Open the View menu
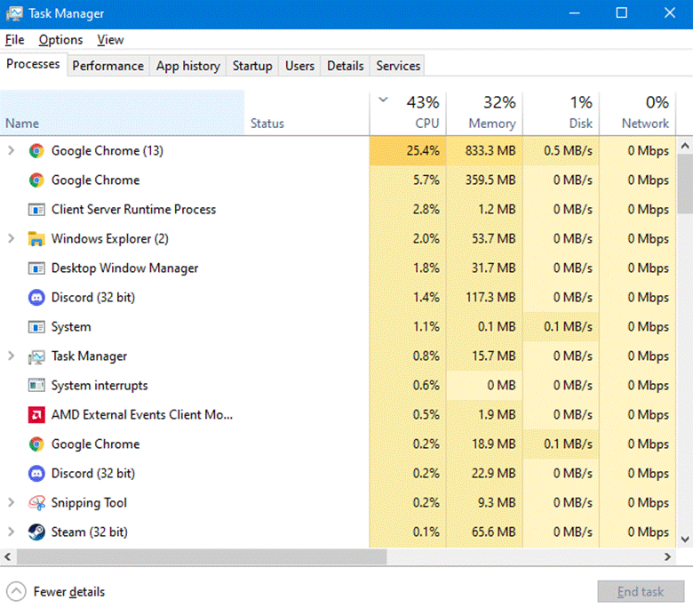This screenshot has height=616, width=693. [110, 40]
